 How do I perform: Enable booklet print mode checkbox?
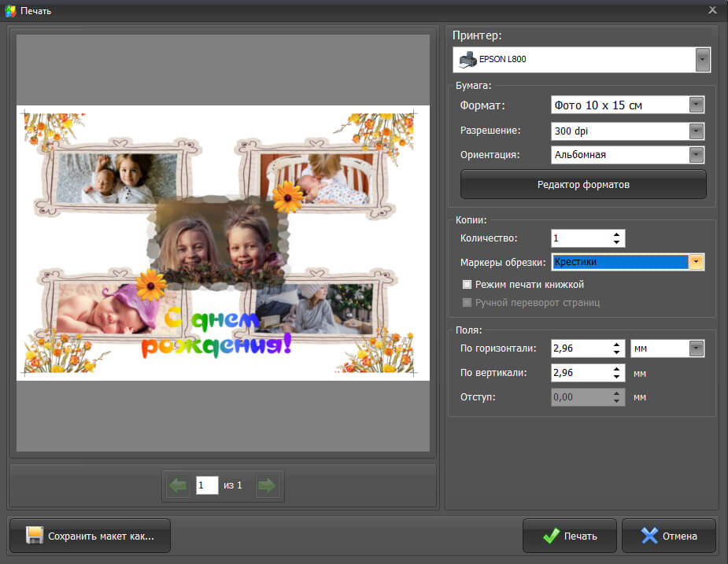467,285
